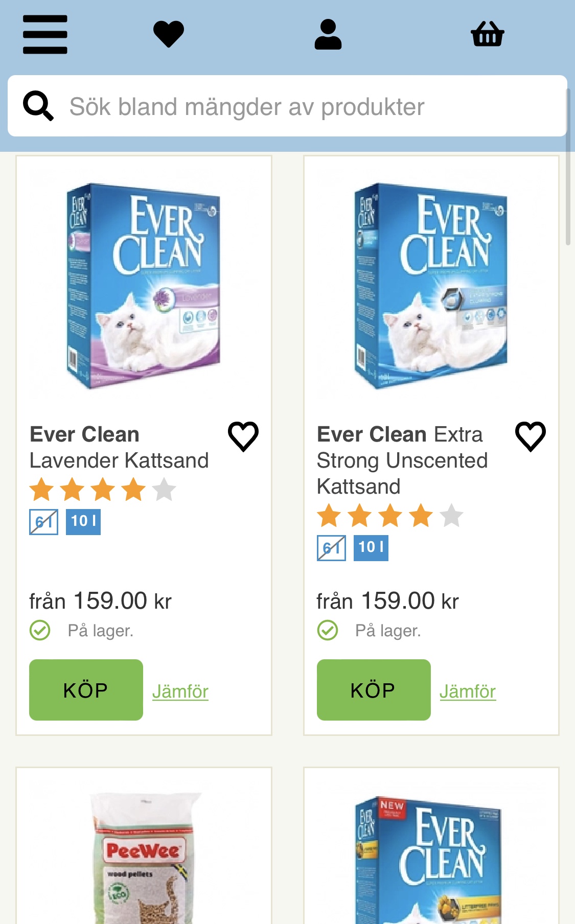This screenshot has height=924, width=575.
Task: Focus the product search field
Action: coord(307,106)
